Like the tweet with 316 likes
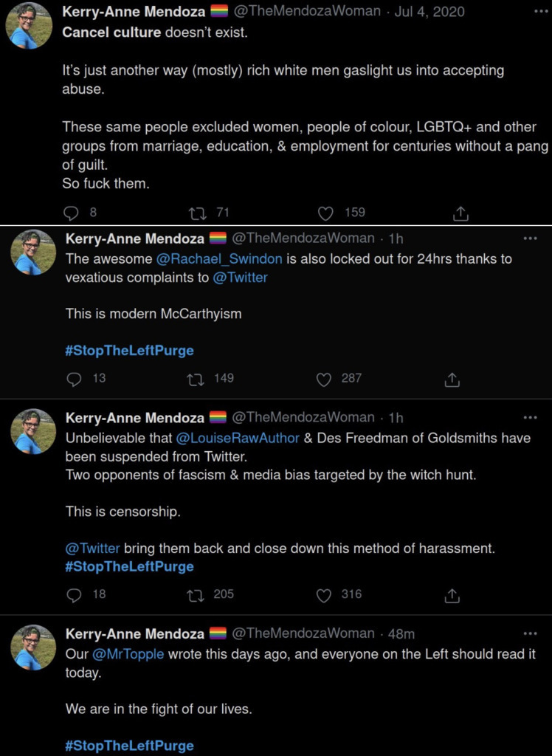 323,594
